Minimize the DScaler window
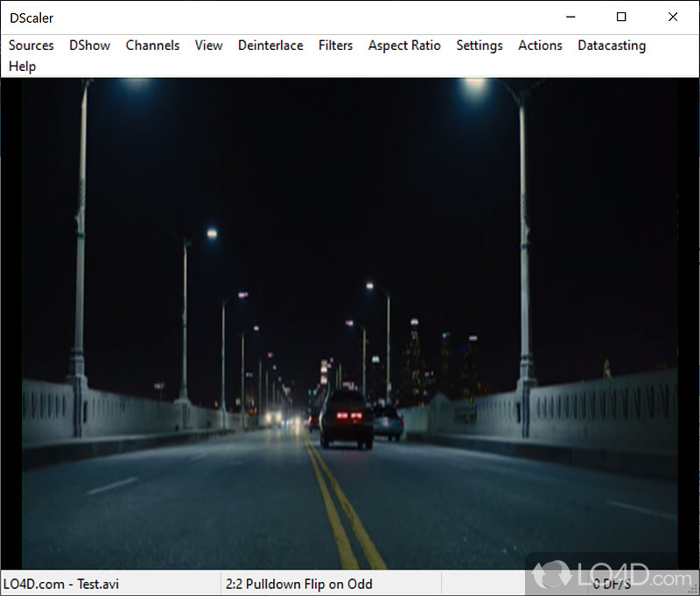 point(570,18)
